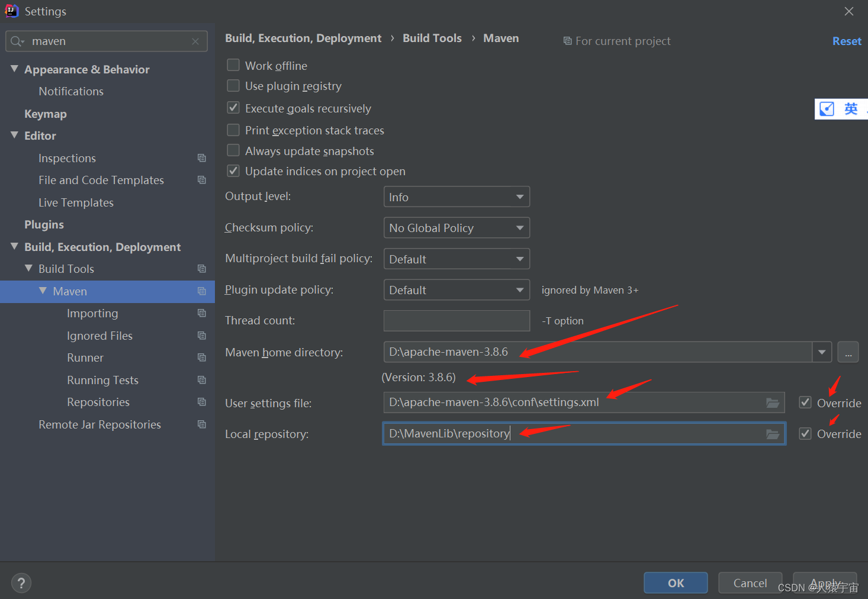Click project-level icon next to Ignored Files
This screenshot has width=868, height=599.
click(202, 336)
